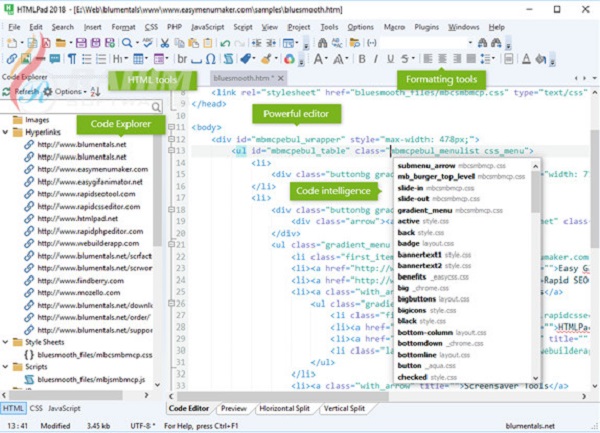Select gradient_menu from the autocomplete list
Image resolution: width=600 pixels, height=433 pixels.
[x=425, y=211]
